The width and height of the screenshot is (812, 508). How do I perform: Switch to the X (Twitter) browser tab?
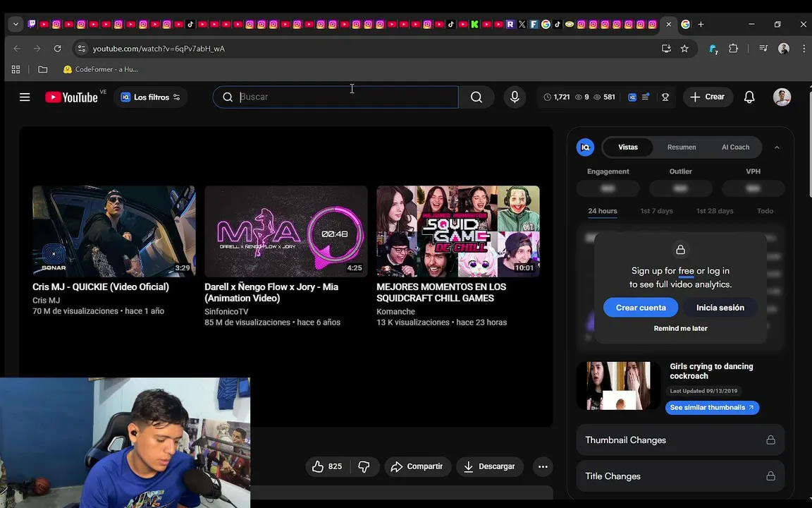click(522, 24)
